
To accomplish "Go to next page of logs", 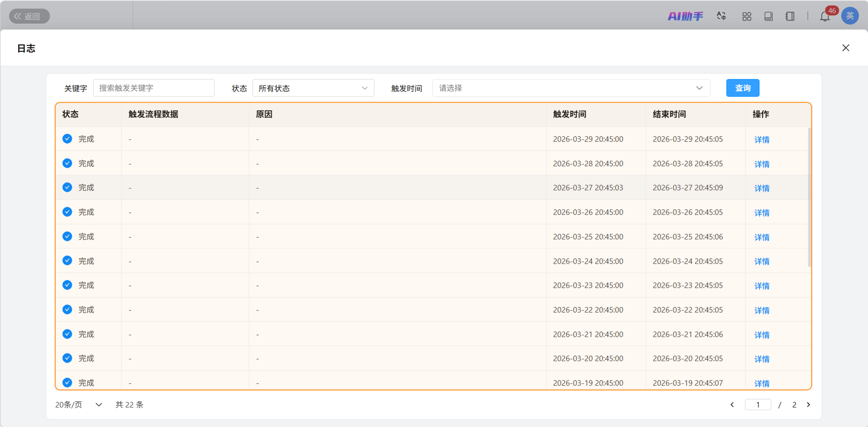I will click(808, 404).
